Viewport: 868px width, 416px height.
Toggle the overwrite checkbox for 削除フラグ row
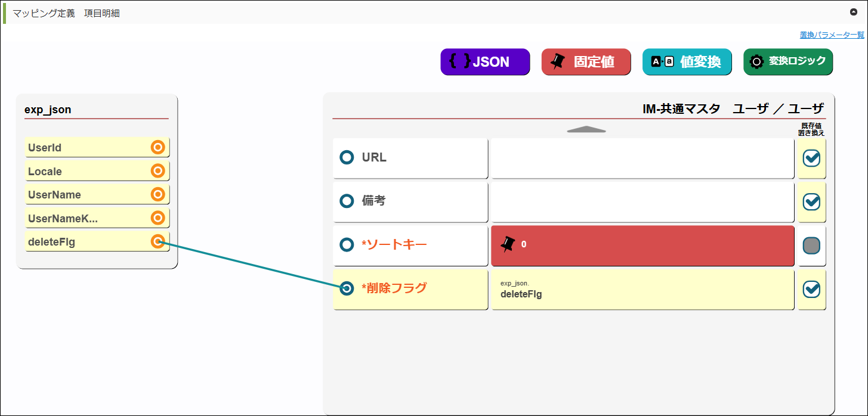811,289
